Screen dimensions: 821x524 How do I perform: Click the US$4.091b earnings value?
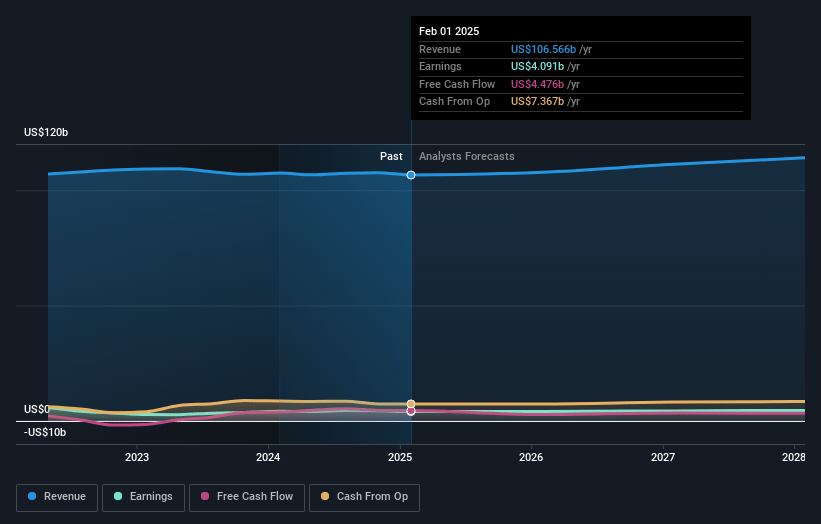pyautogui.click(x=537, y=66)
